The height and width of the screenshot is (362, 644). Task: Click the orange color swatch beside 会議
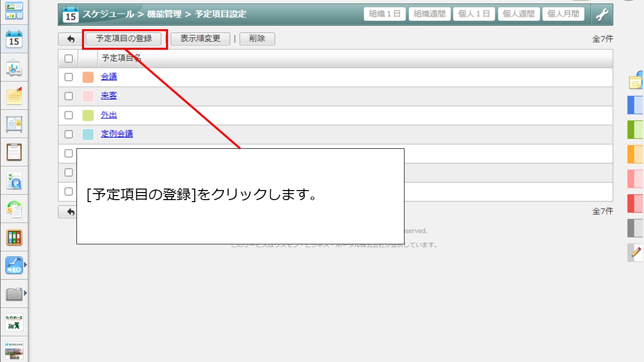tap(88, 77)
